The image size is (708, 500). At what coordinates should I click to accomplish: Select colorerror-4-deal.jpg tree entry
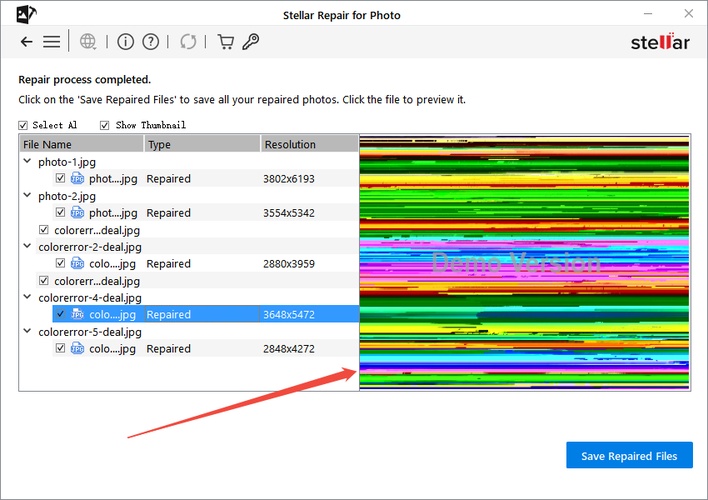[90, 298]
